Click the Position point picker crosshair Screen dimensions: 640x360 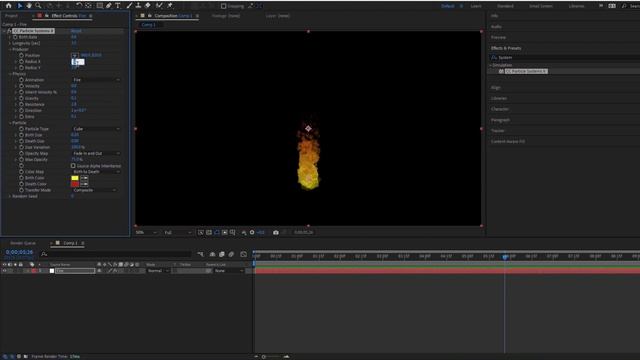pos(75,55)
